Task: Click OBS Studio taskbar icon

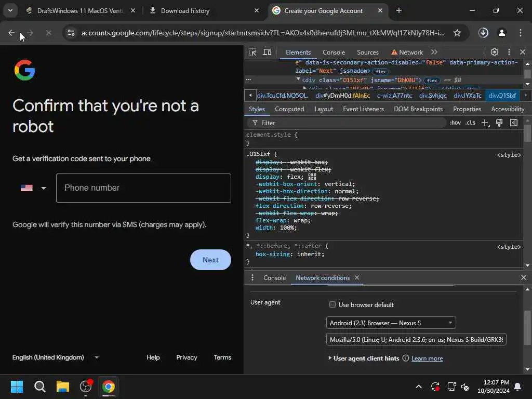Action: 86,387
